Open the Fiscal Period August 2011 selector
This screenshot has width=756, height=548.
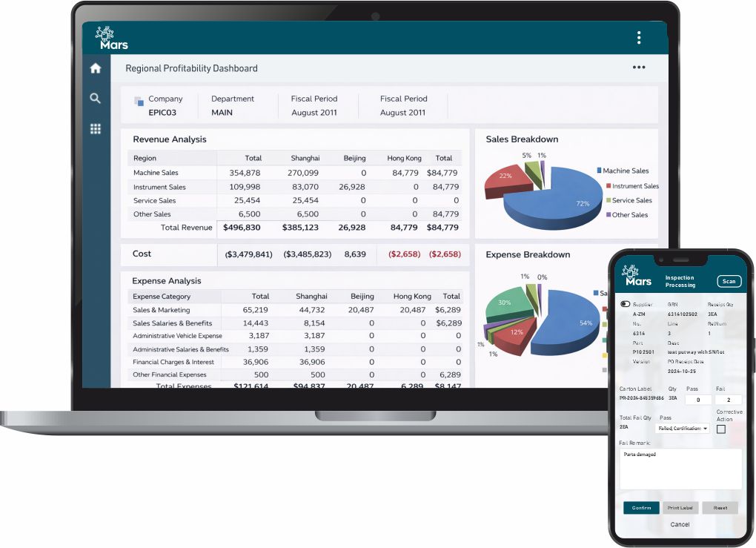pos(314,105)
